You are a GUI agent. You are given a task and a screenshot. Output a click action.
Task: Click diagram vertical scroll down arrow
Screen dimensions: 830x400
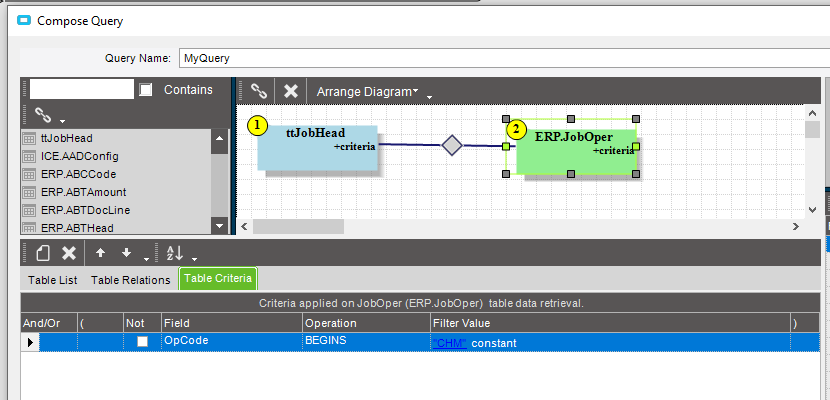813,210
